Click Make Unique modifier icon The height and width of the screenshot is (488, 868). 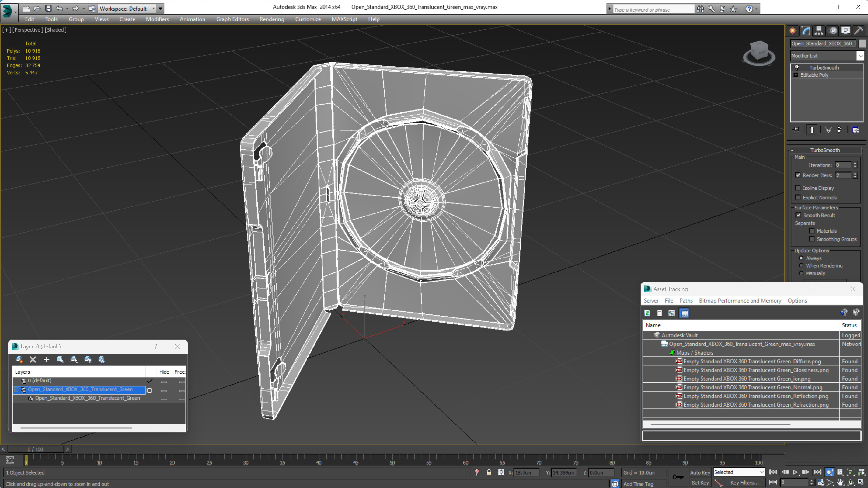828,129
